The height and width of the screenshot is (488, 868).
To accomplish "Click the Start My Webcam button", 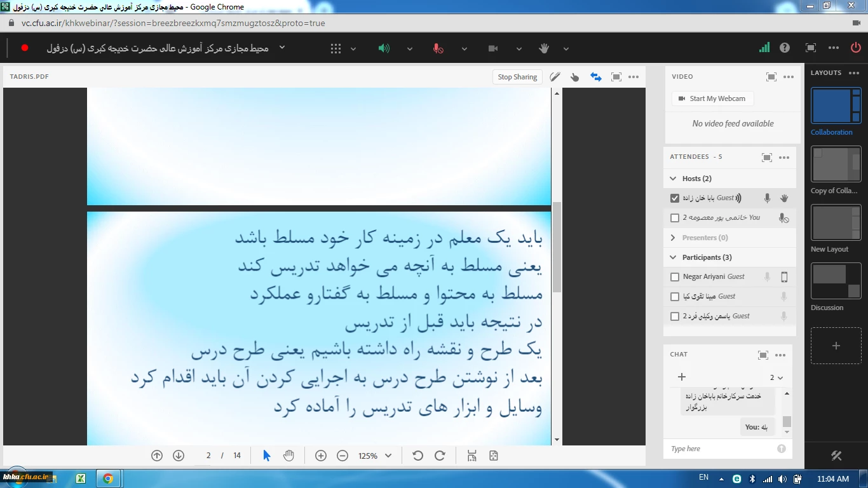I will point(712,98).
